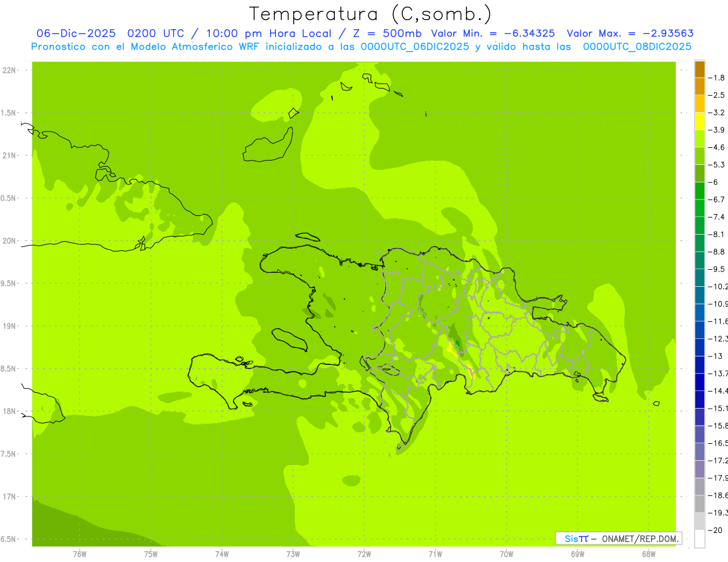
Task: Click the -13 colorbar value
Action: click(x=715, y=356)
